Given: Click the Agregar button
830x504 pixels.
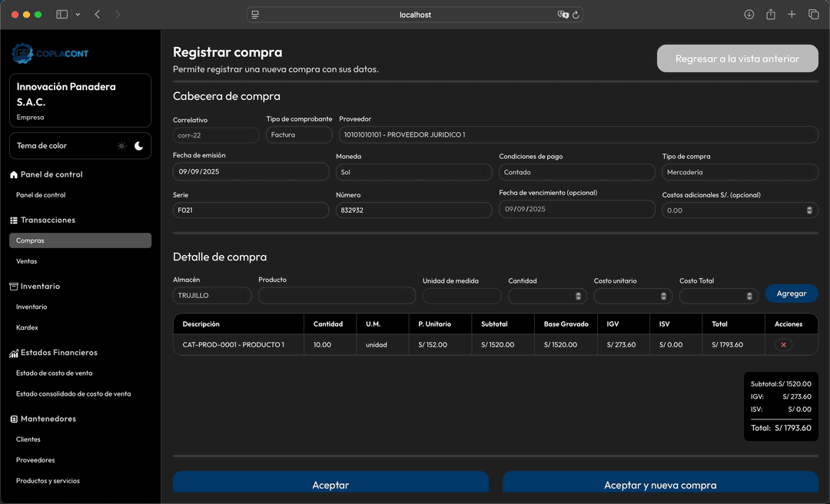Looking at the screenshot, I should [792, 293].
